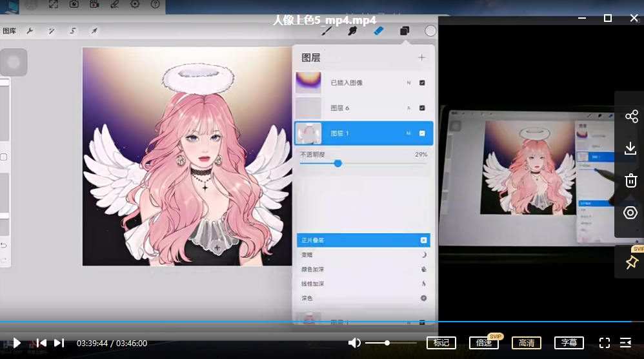644x359 pixels.
Task: Open blend mode of 图层 6 letter A
Action: [x=408, y=108]
